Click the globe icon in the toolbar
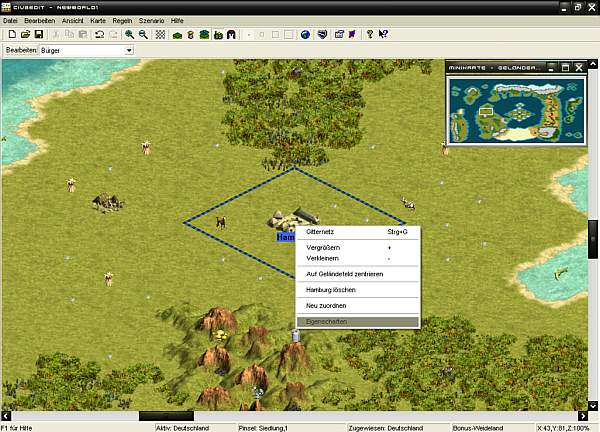 (x=305, y=34)
